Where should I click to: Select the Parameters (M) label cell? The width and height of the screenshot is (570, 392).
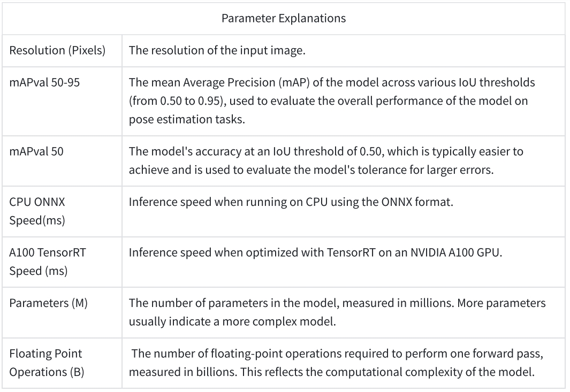point(62,312)
